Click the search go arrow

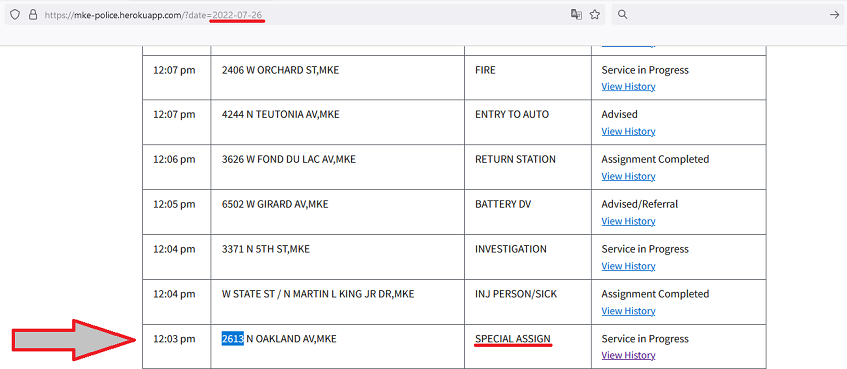tap(834, 15)
